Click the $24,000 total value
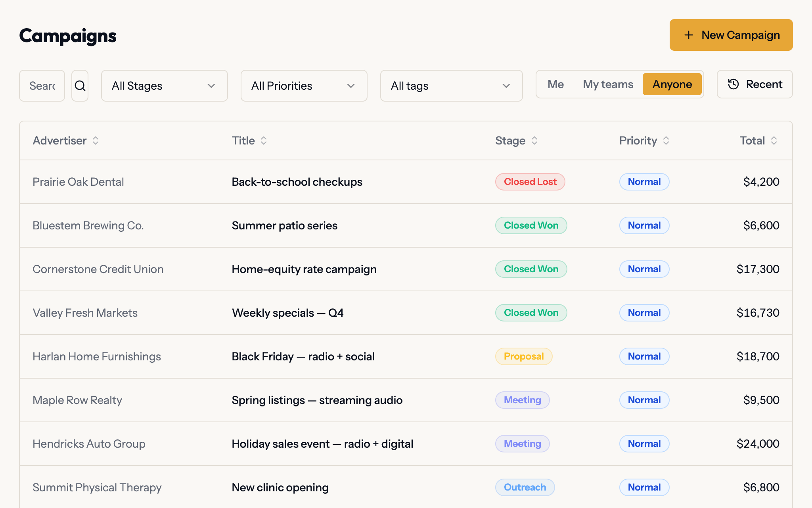Image resolution: width=812 pixels, height=508 pixels. click(x=758, y=444)
